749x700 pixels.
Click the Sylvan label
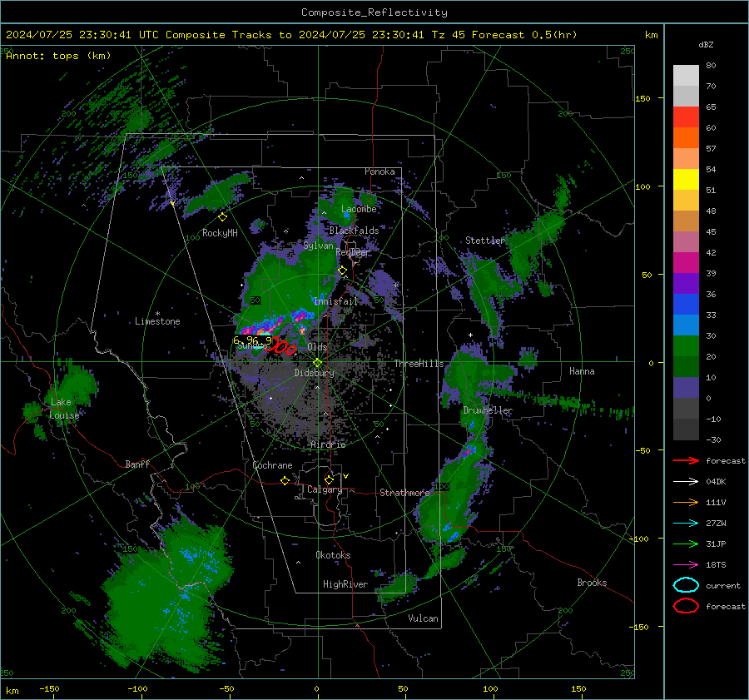tap(318, 246)
